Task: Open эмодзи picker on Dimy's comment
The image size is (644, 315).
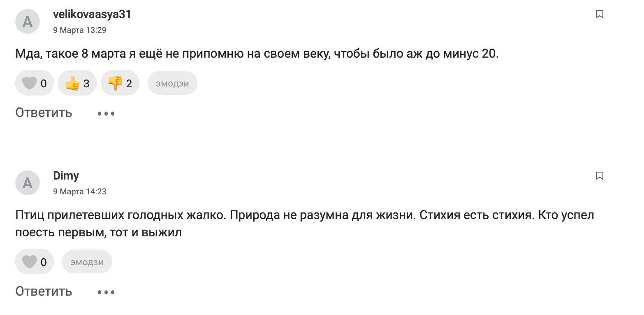Action: click(87, 262)
